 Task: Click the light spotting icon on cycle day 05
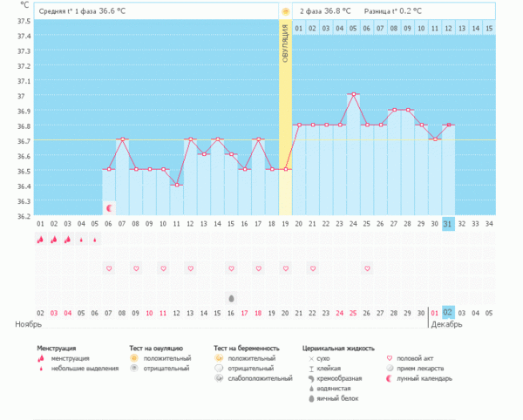(x=95, y=240)
